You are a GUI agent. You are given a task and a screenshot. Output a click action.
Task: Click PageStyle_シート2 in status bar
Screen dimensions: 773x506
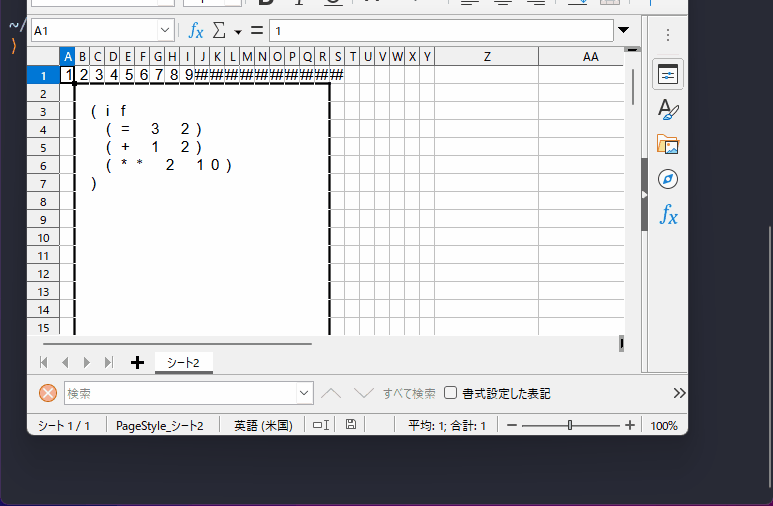pos(160,426)
